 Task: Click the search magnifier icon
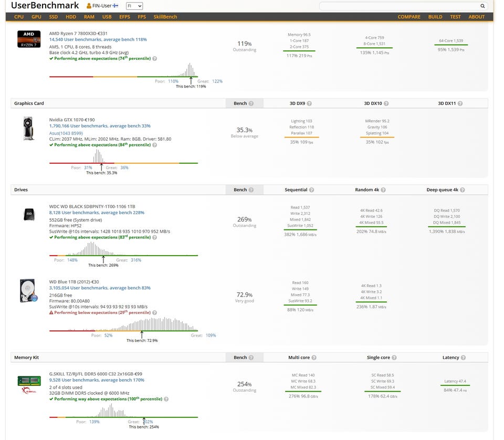[482, 6]
